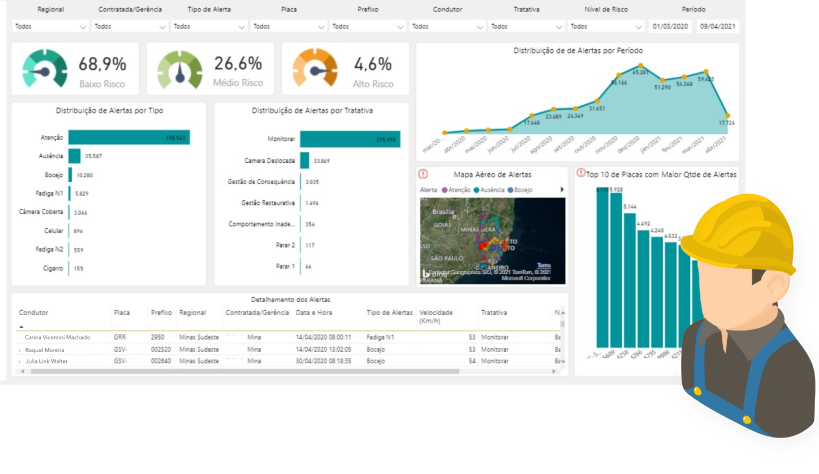Select the Atenção bar in alerts chart

point(128,137)
